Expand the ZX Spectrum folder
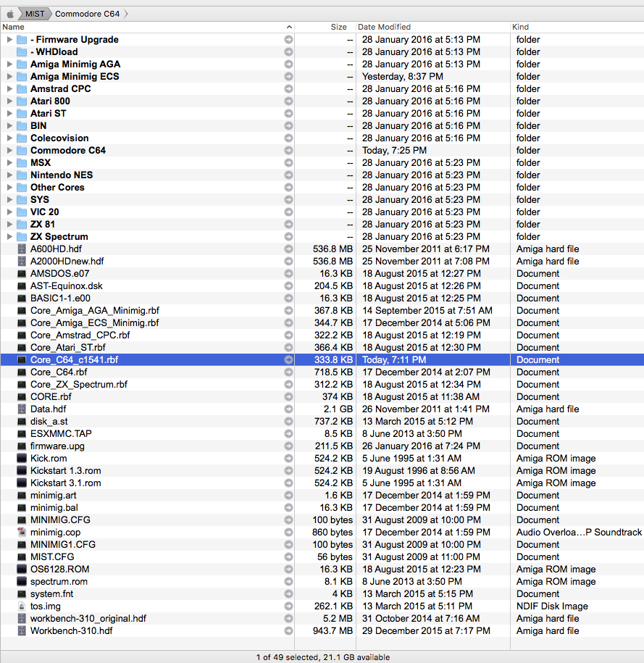Screen dimensions: 644x663 (9, 236)
